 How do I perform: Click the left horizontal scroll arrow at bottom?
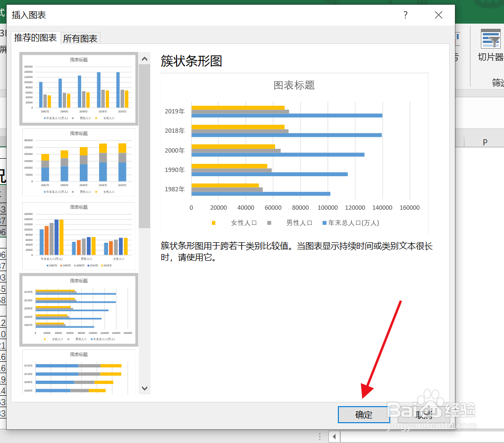pyautogui.click(x=334, y=436)
